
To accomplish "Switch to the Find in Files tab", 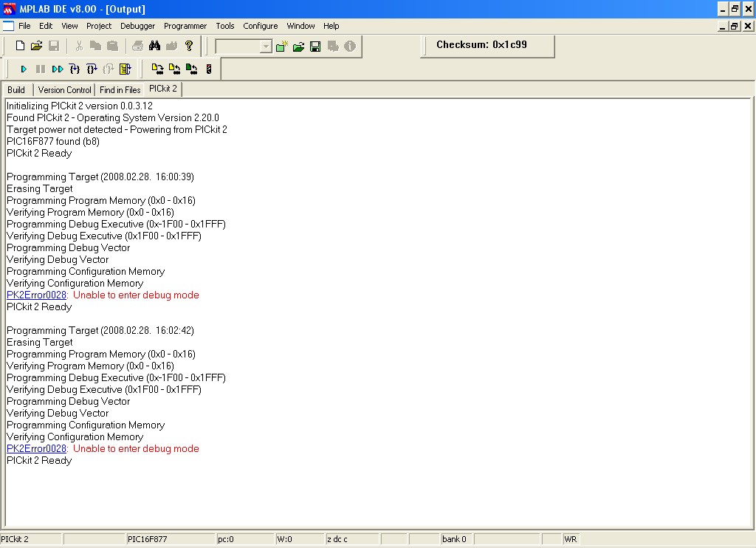I will pyautogui.click(x=120, y=90).
